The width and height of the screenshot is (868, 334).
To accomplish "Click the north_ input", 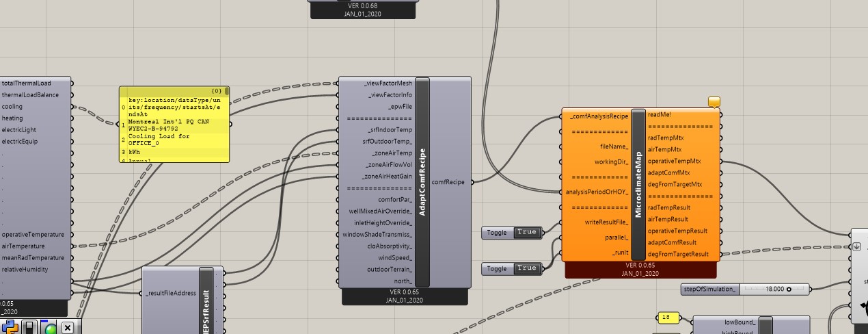I will point(403,281).
